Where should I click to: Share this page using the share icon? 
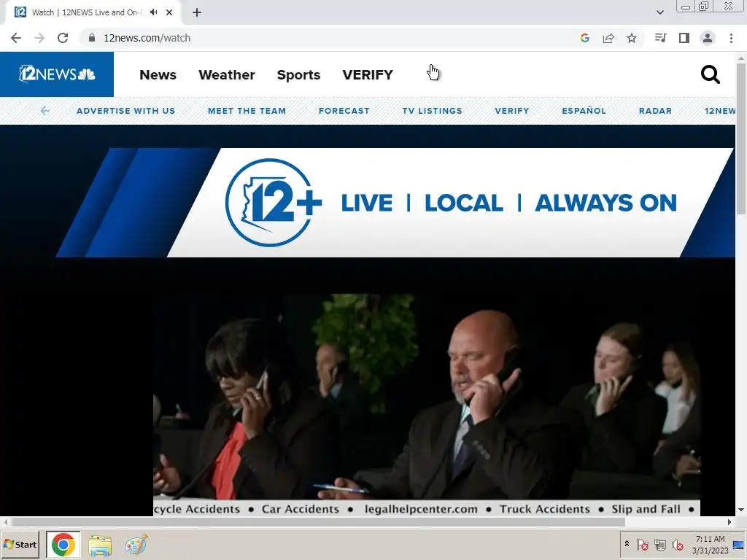click(608, 38)
